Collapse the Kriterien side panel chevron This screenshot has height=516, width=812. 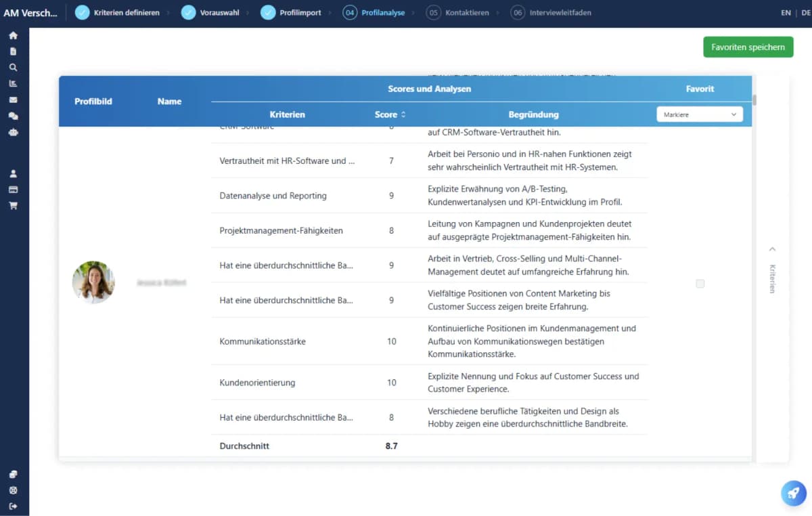pyautogui.click(x=773, y=249)
